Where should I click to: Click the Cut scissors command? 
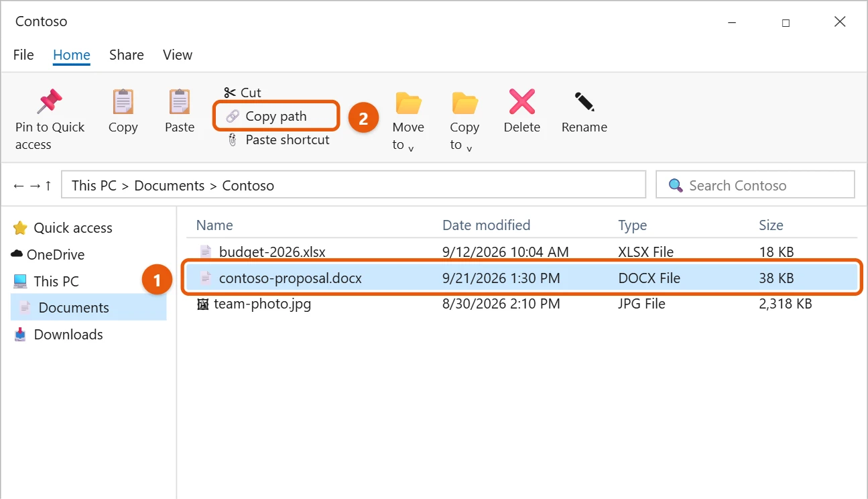243,93
